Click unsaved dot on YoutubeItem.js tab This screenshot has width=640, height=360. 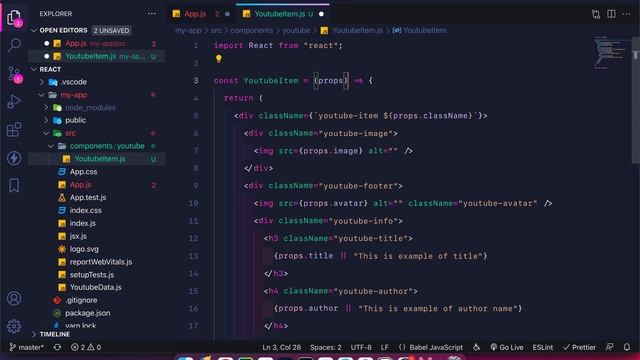(x=321, y=14)
